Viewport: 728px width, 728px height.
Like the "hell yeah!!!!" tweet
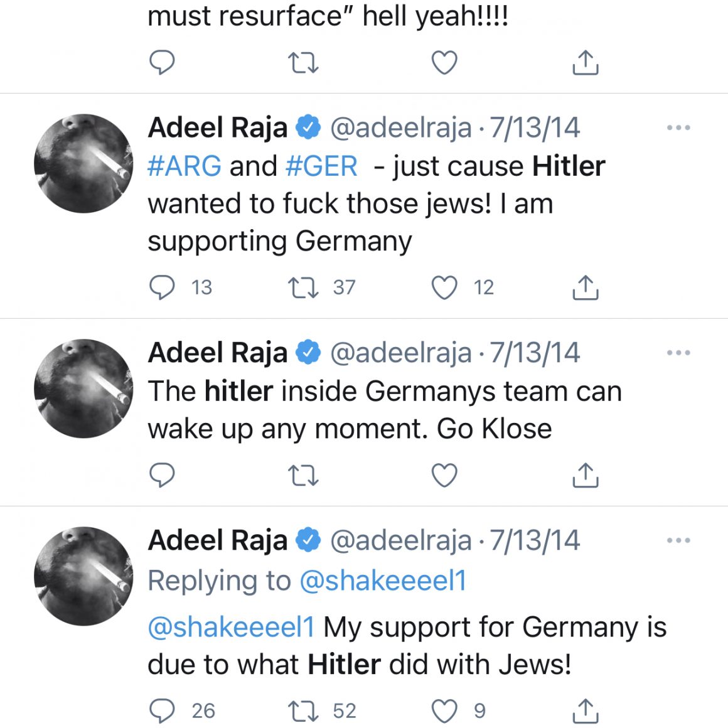pyautogui.click(x=444, y=63)
